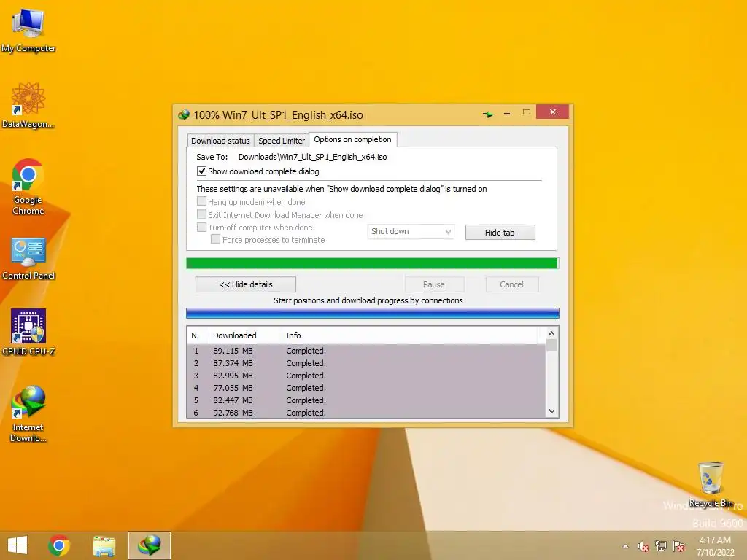Toggle Force processes to terminate
747x560 pixels.
click(x=215, y=239)
